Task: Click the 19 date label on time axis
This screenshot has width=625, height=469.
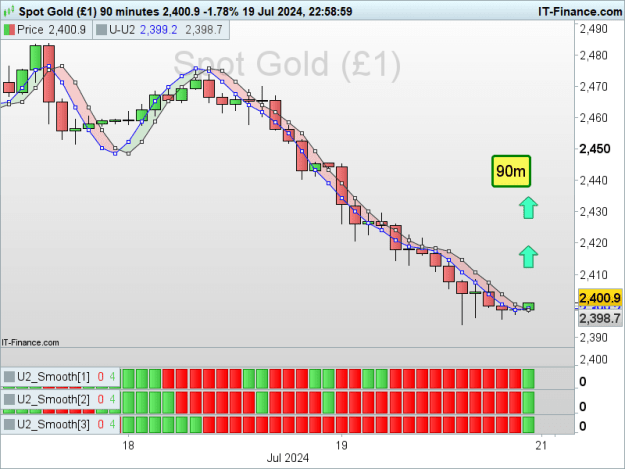Action: tap(341, 445)
